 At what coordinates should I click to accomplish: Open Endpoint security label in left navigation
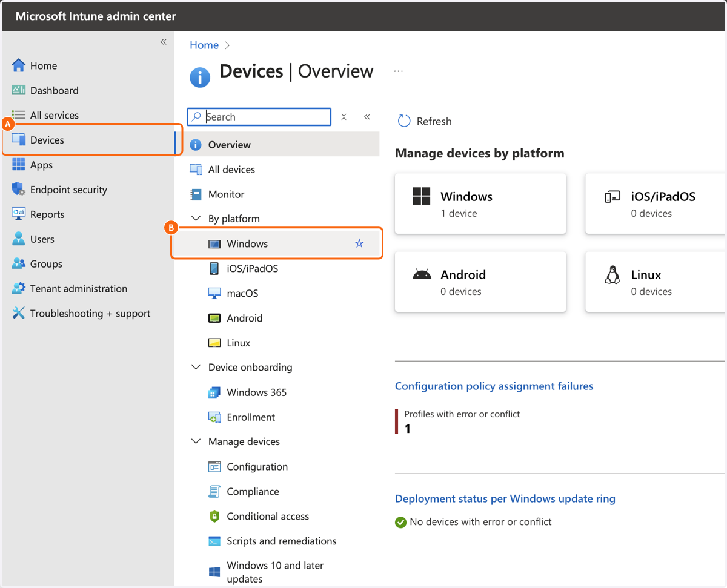pyautogui.click(x=68, y=190)
